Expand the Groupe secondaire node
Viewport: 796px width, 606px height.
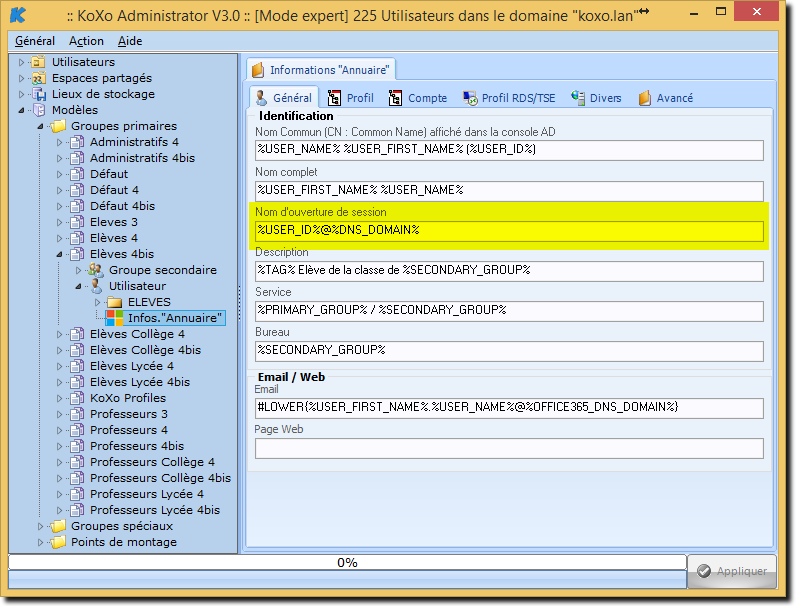[78, 271]
